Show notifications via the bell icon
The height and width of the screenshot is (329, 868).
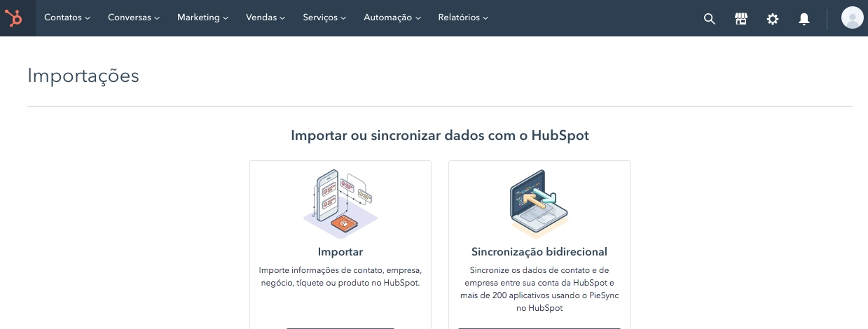pos(804,19)
